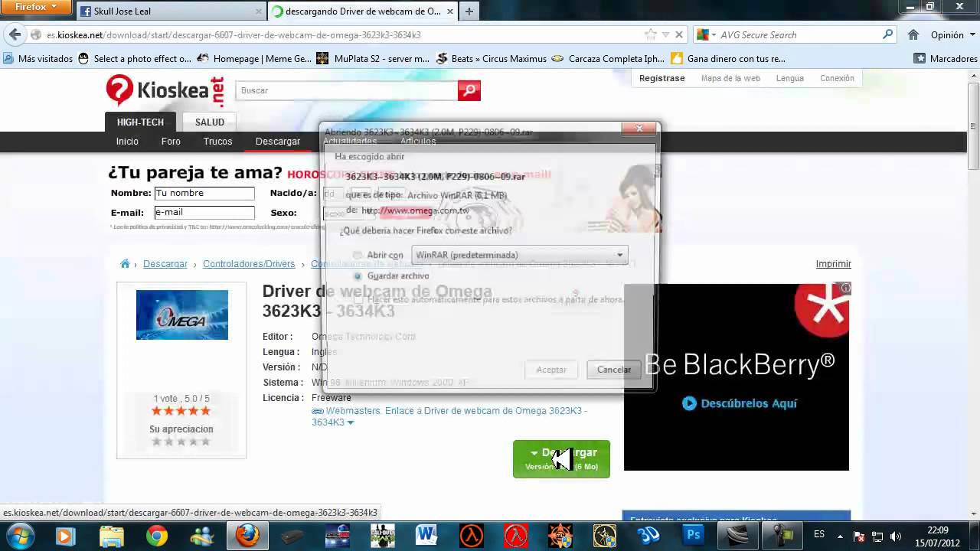This screenshot has height=551, width=980.
Task: Open the WinRAR (predeterminada) dropdown
Action: point(520,255)
